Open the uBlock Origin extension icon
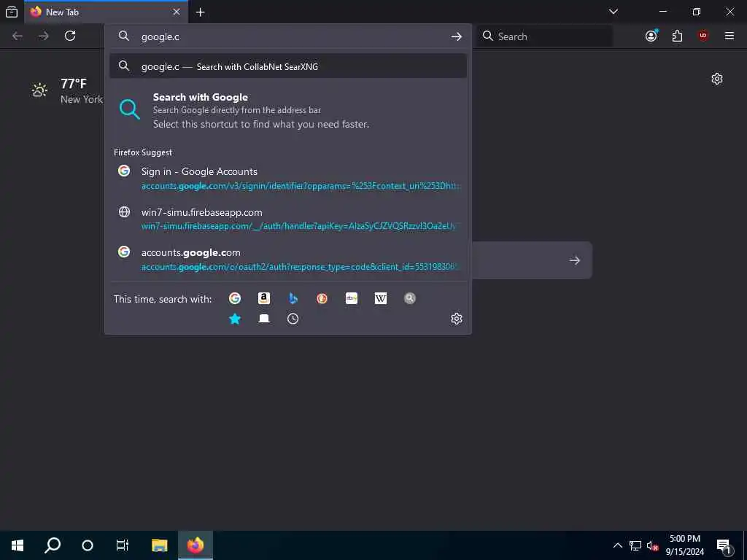This screenshot has width=747, height=560. (703, 36)
